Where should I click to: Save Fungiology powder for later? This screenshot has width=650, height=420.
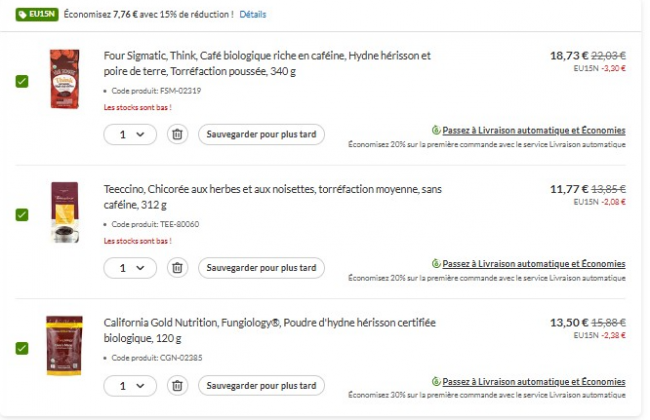click(x=261, y=385)
